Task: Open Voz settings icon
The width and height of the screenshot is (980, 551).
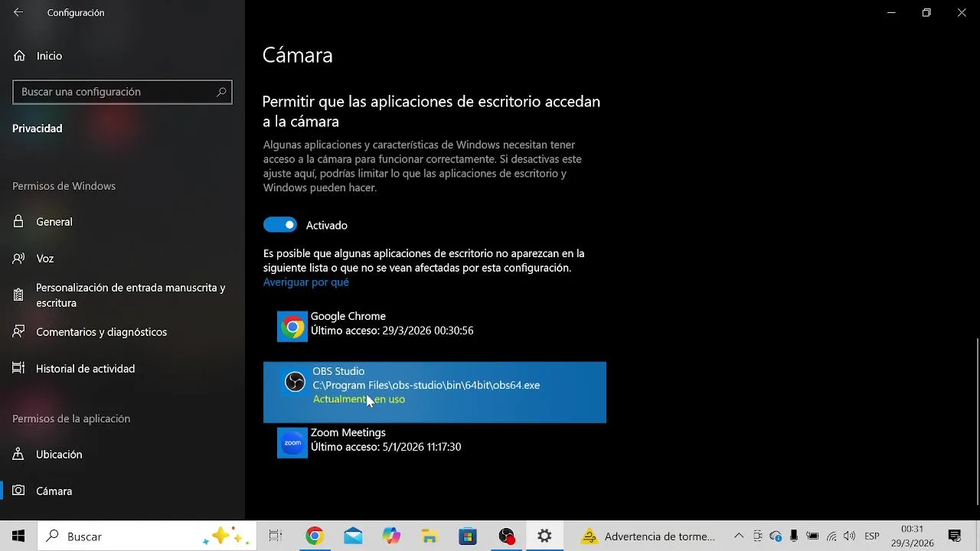Action: click(x=19, y=259)
